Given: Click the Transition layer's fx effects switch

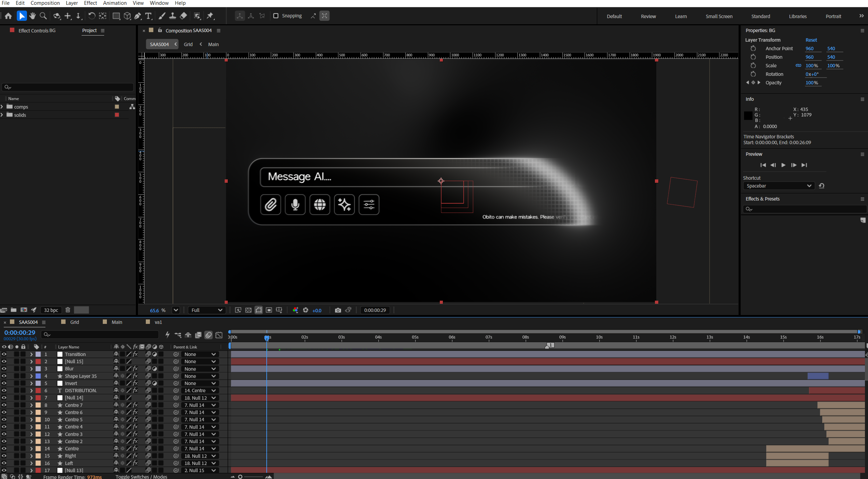Looking at the screenshot, I should [x=135, y=354].
